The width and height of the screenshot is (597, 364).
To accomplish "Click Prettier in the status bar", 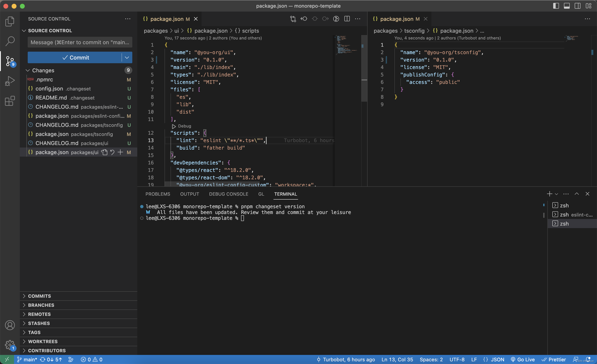I will point(554,360).
